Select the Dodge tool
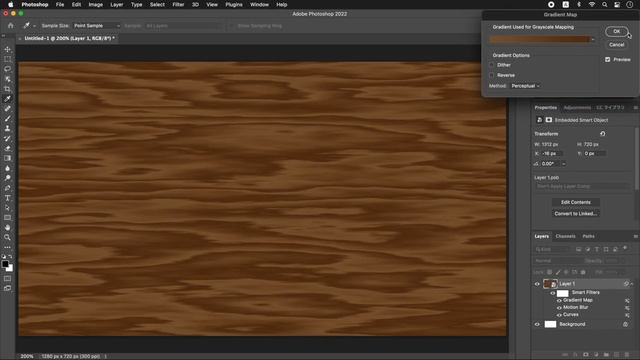 point(7,178)
